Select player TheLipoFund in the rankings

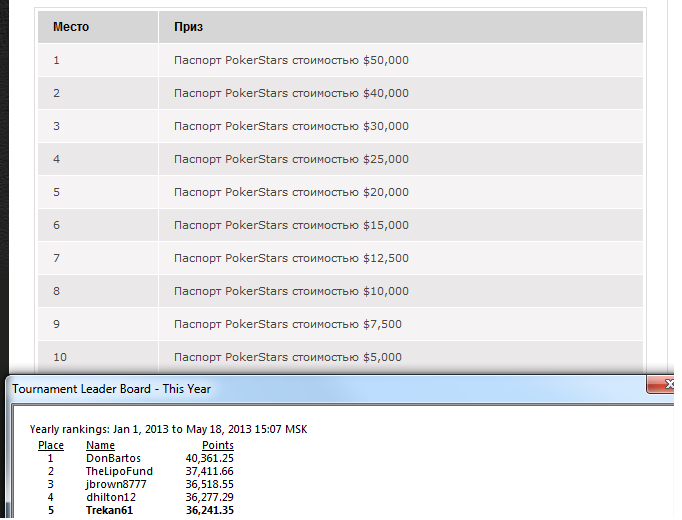(x=119, y=471)
